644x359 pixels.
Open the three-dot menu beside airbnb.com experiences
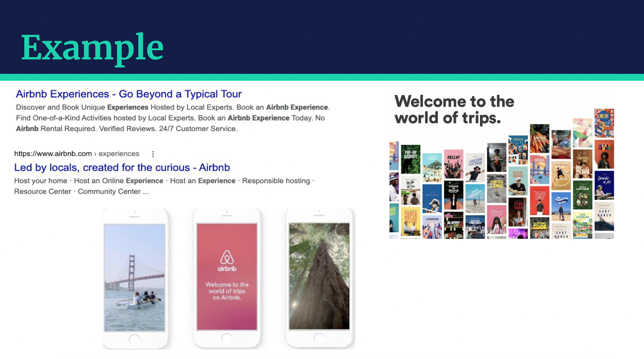point(153,154)
